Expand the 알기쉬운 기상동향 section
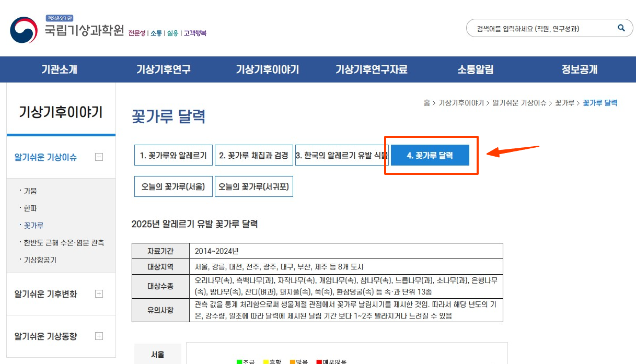The height and width of the screenshot is (364, 636). coord(99,336)
